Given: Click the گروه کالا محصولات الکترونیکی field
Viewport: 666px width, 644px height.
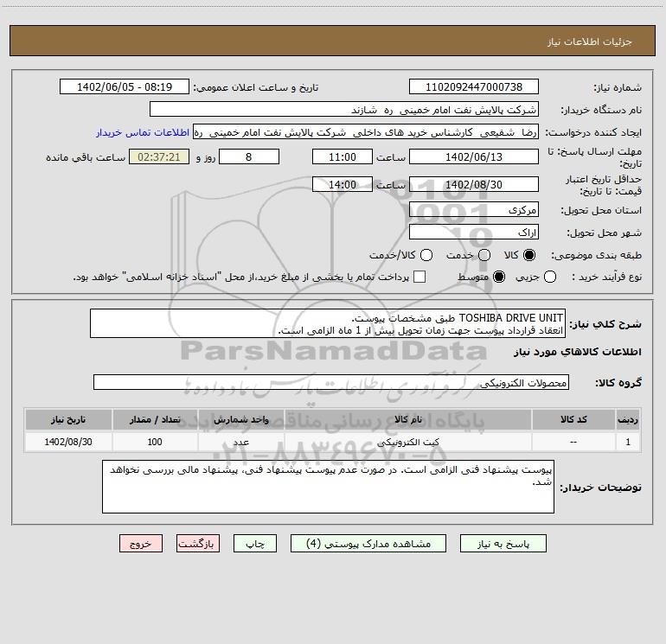Looking at the screenshot, I should click(x=331, y=382).
